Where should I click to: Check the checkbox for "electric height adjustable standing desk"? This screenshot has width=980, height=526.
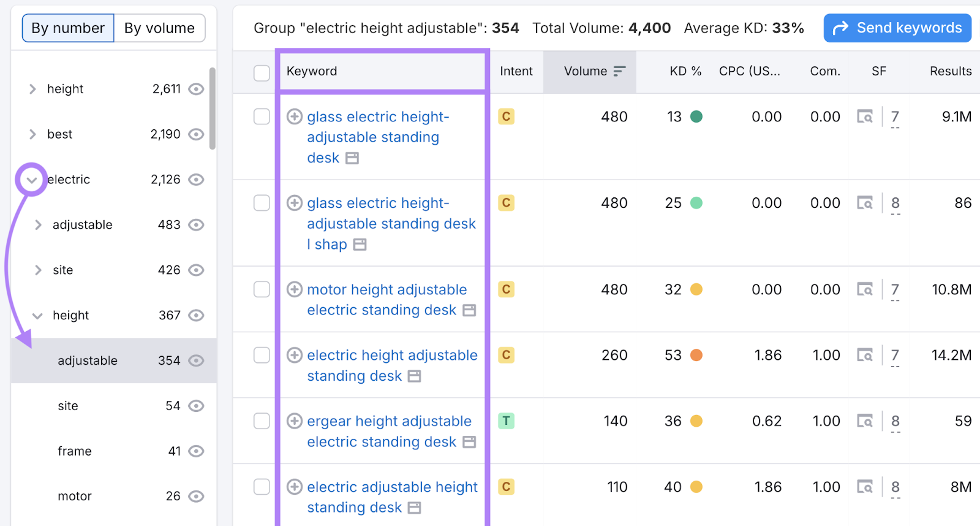[x=262, y=355]
